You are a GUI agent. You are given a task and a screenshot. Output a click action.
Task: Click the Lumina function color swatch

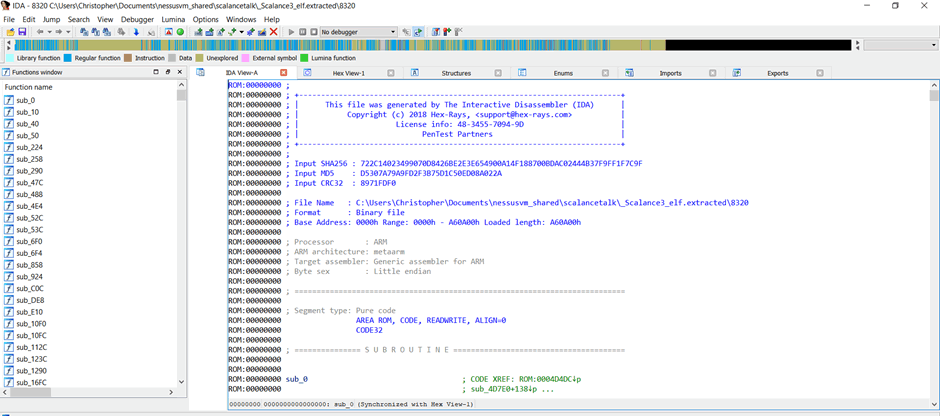tap(304, 58)
